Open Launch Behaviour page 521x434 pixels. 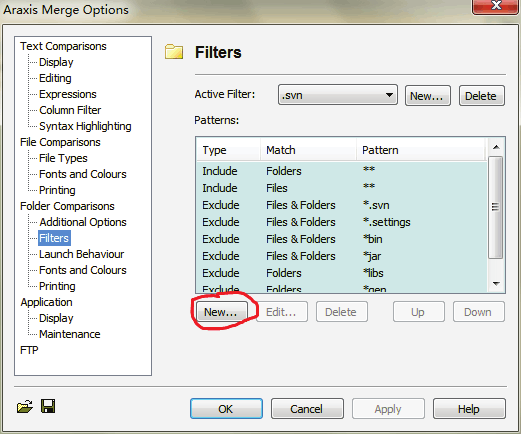pyautogui.click(x=81, y=254)
